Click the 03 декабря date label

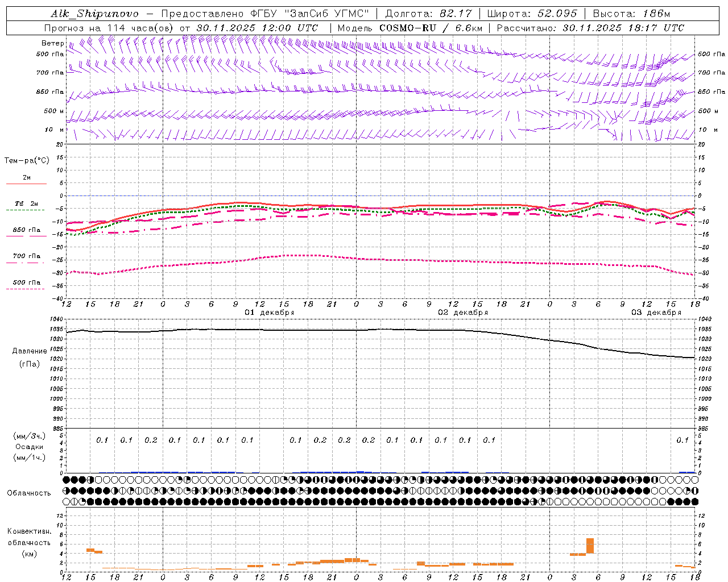point(656,313)
